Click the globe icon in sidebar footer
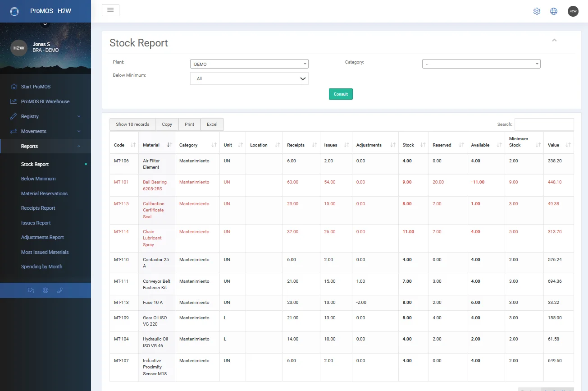Viewport: 588px width, 391px height. pos(46,290)
